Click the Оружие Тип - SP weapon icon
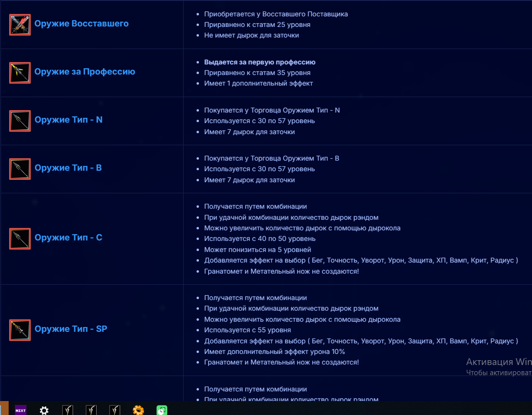Image resolution: width=532 pixels, height=415 pixels. [x=20, y=330]
